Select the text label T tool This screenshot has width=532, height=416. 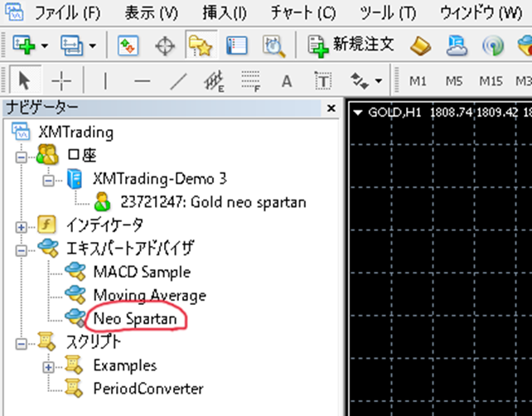[323, 81]
